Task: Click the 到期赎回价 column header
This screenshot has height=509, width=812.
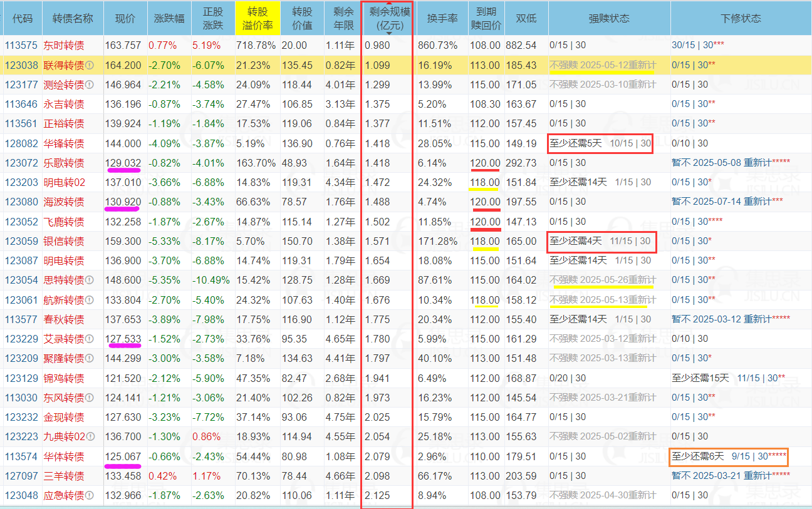Action: pos(486,18)
